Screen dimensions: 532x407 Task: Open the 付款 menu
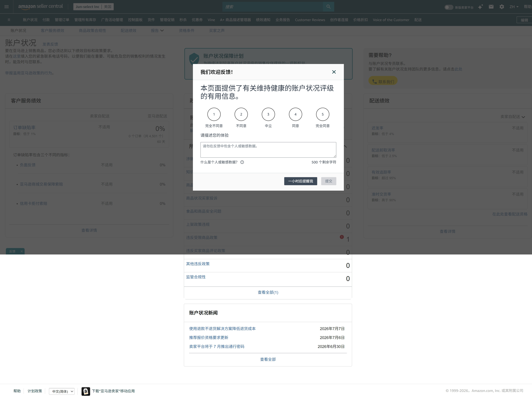coord(46,20)
